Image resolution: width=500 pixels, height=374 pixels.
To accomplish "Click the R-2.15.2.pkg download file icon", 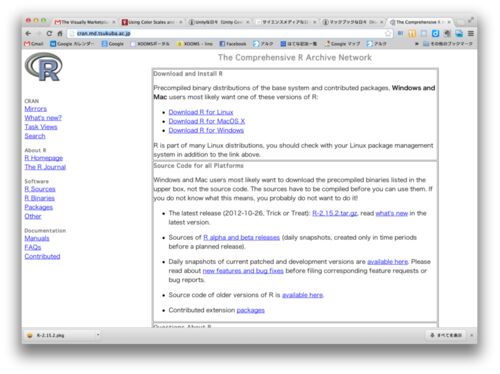I will (x=30, y=335).
